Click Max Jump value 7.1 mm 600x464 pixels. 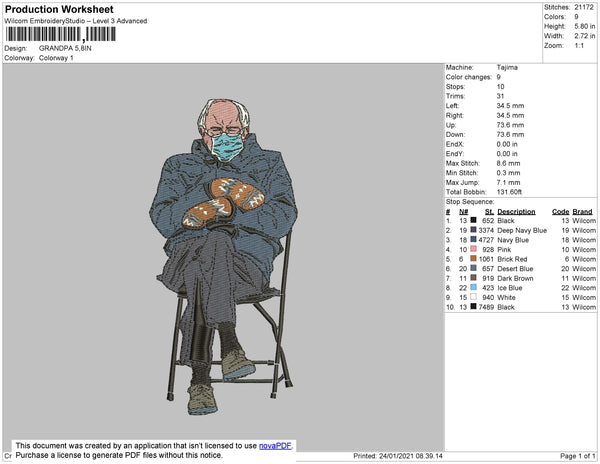click(x=508, y=182)
